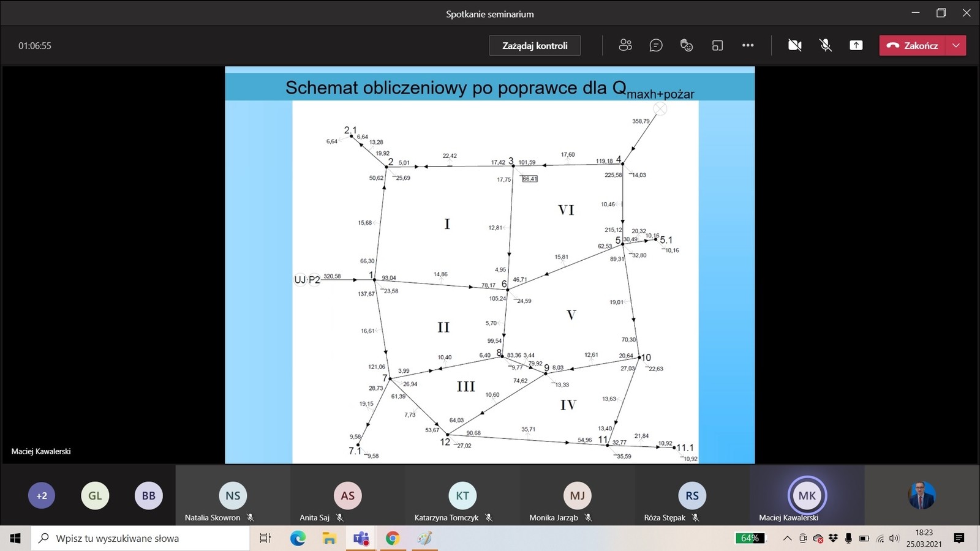Show the participants list
This screenshot has height=551, width=980.
[x=625, y=45]
